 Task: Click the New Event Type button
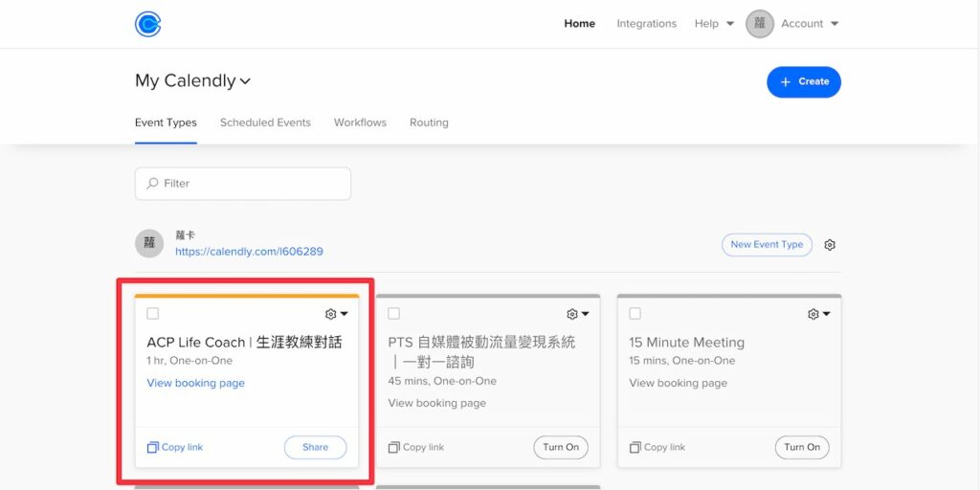(x=767, y=245)
